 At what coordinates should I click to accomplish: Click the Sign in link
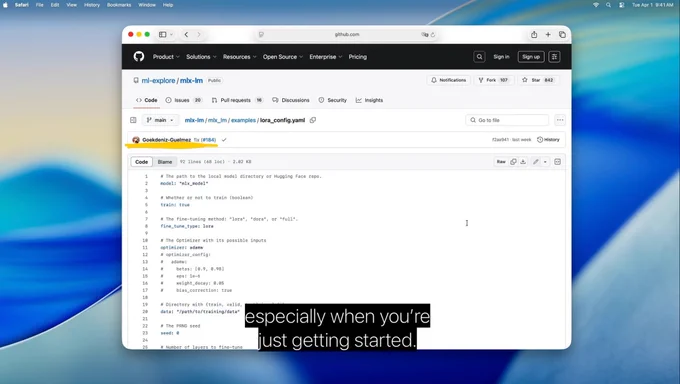tap(501, 57)
